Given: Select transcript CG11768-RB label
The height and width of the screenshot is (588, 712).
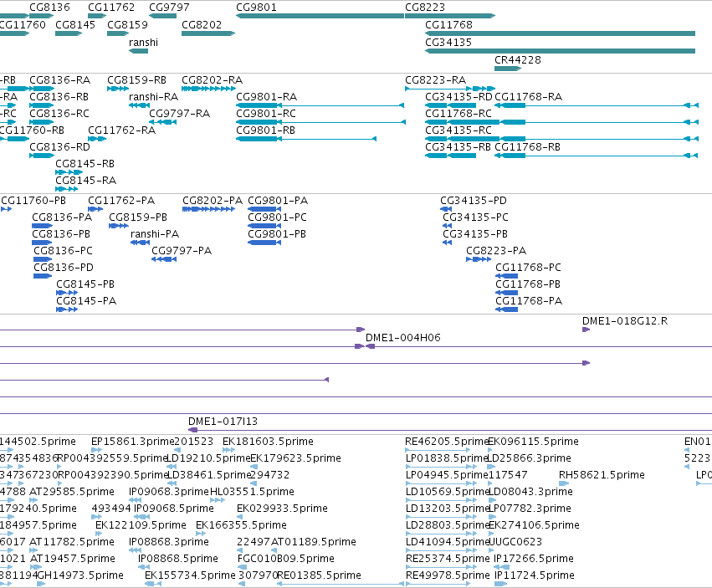Looking at the screenshot, I should click(528, 147).
